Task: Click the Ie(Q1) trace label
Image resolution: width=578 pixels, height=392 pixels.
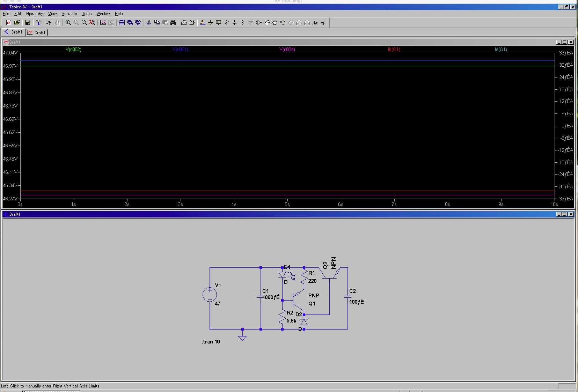Action: click(x=501, y=50)
